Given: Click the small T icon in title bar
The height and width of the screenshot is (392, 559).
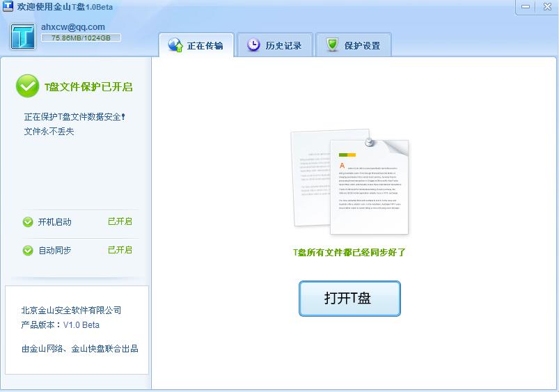Looking at the screenshot, I should click(8, 6).
